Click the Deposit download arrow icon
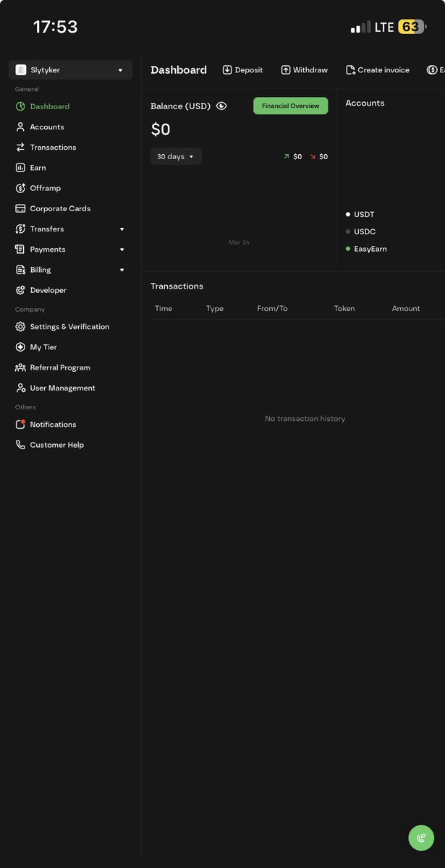Image resolution: width=445 pixels, height=868 pixels. click(x=227, y=70)
